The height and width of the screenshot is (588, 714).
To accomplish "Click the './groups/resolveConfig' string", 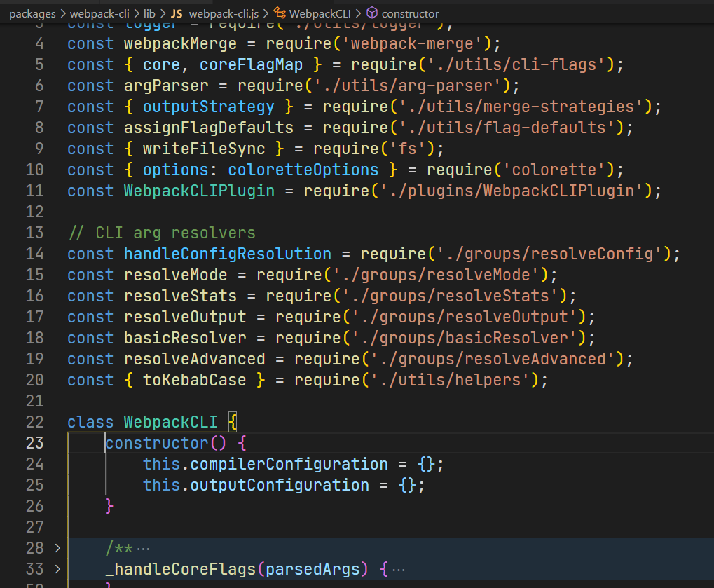I will [x=549, y=254].
